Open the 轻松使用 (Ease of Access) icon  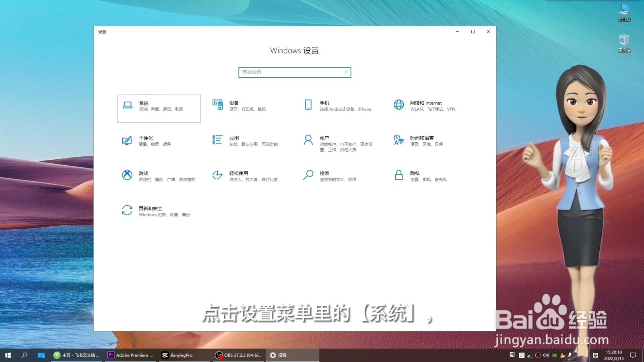click(x=217, y=175)
